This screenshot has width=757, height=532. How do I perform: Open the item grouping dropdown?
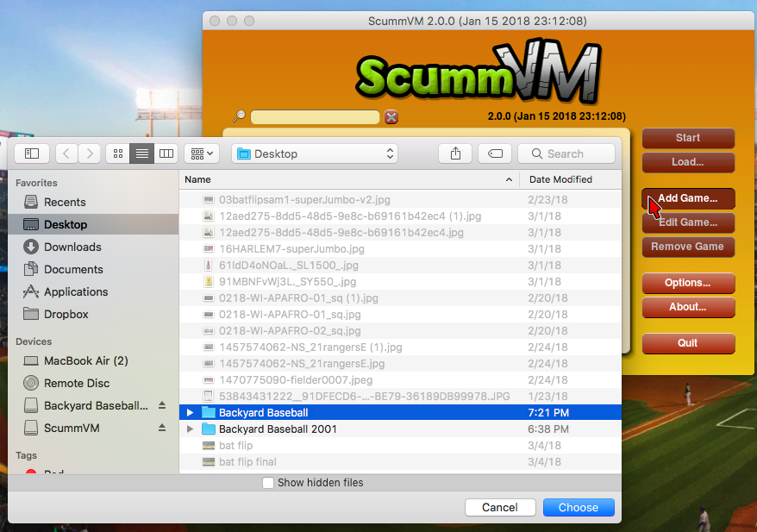[x=202, y=153]
